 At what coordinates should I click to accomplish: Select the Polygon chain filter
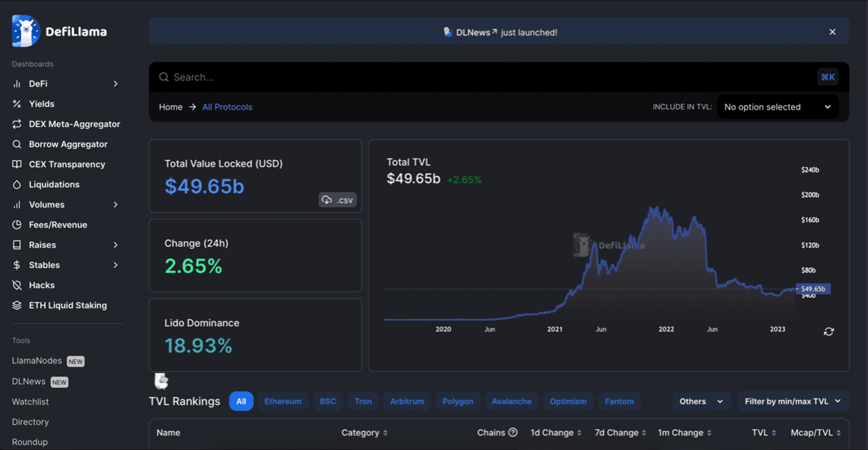[458, 401]
